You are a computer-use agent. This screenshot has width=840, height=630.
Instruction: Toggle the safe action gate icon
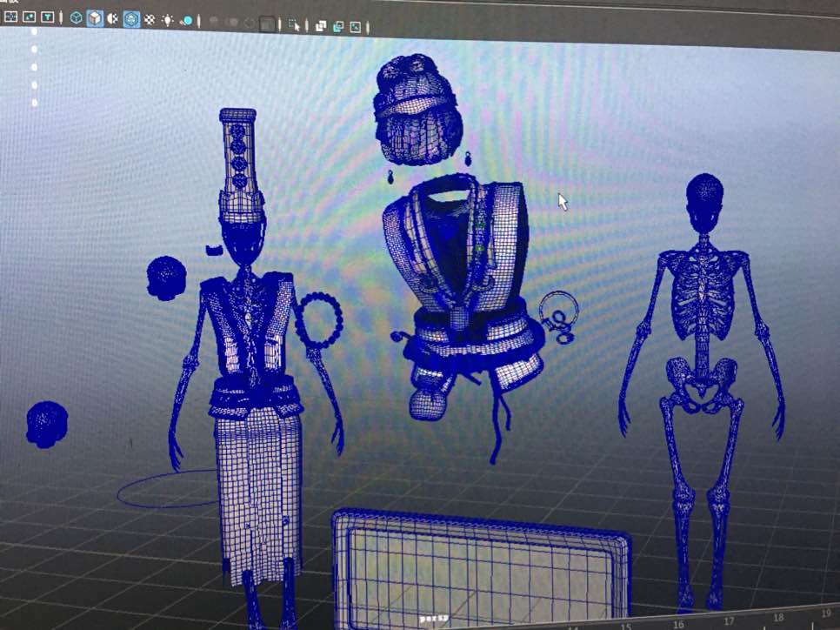pos(29,17)
